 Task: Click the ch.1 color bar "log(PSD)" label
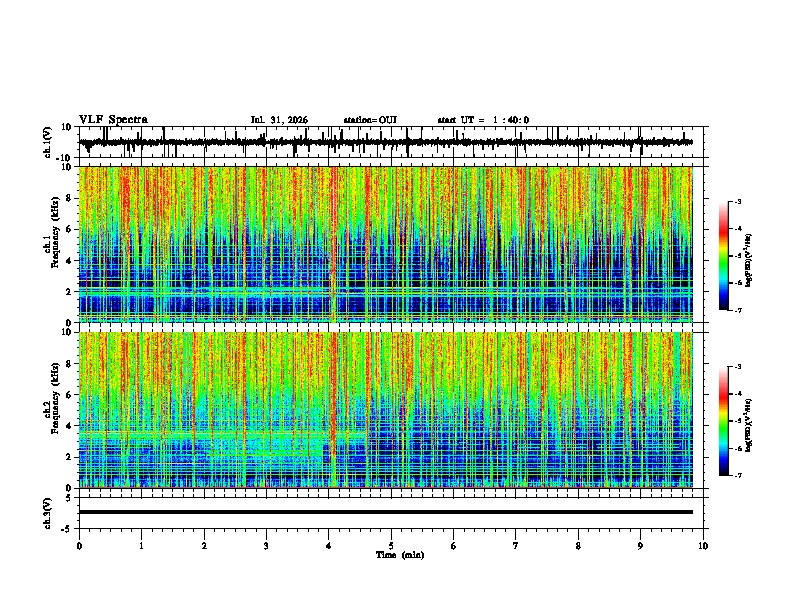[x=749, y=260]
